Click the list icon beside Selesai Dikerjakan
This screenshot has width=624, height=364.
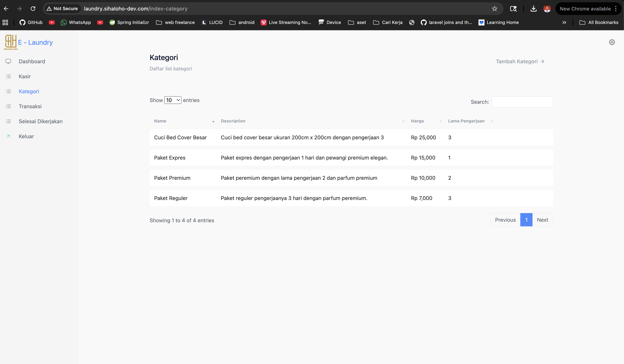8,121
